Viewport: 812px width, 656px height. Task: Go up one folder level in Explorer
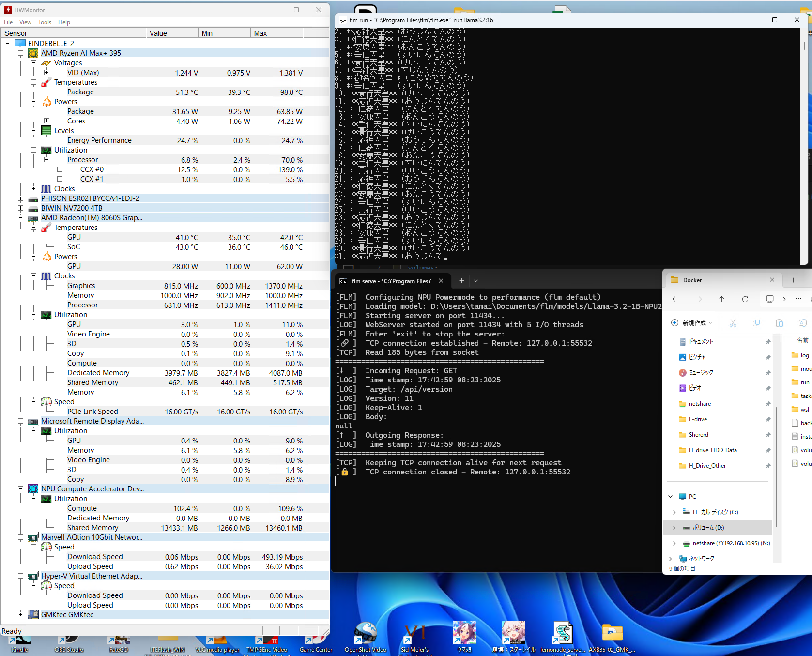[722, 299]
